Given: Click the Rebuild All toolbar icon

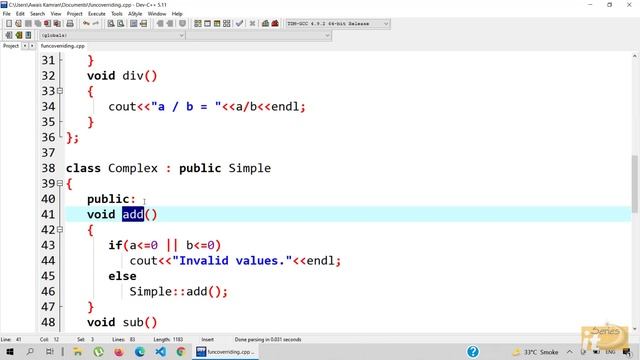Looking at the screenshot, I should (227, 24).
